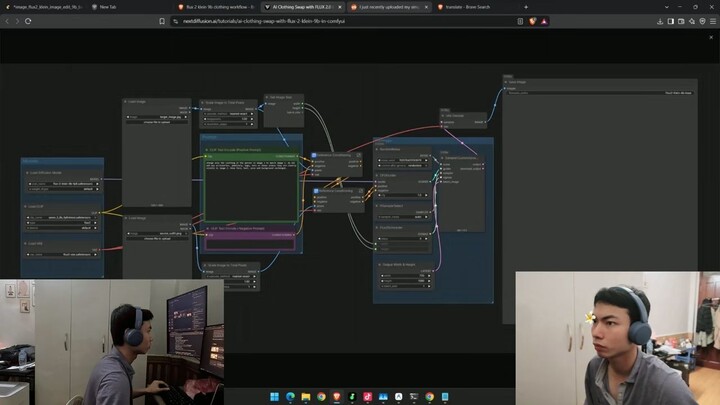Toggle reader mode icon in address bar

click(x=520, y=21)
